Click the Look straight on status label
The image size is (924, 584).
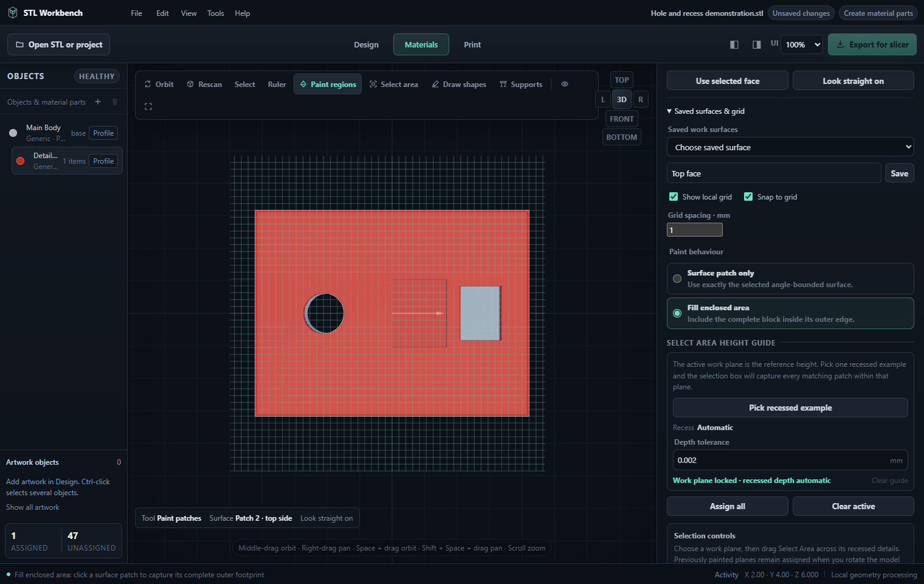click(x=326, y=518)
